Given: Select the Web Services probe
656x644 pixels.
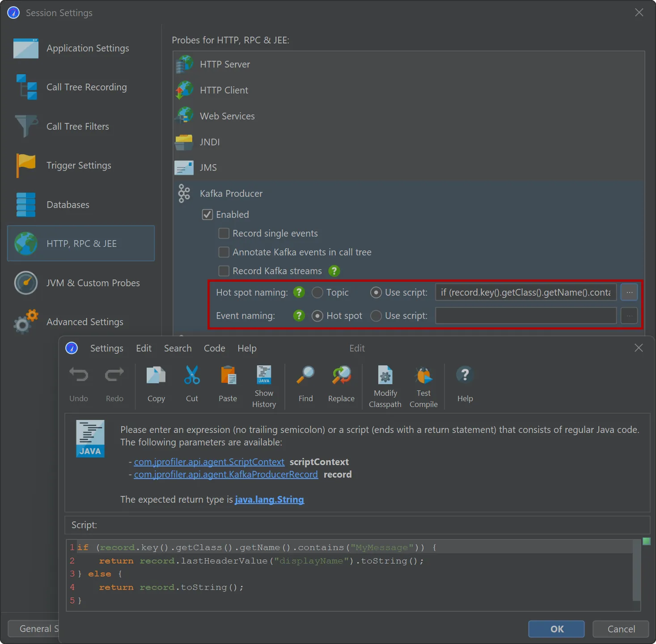Looking at the screenshot, I should coord(409,116).
